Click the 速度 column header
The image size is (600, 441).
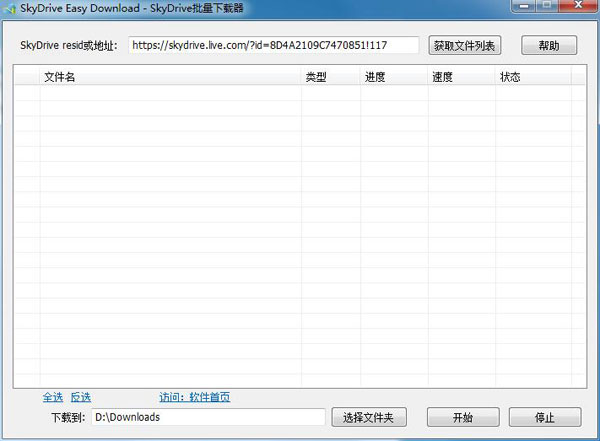coord(462,77)
